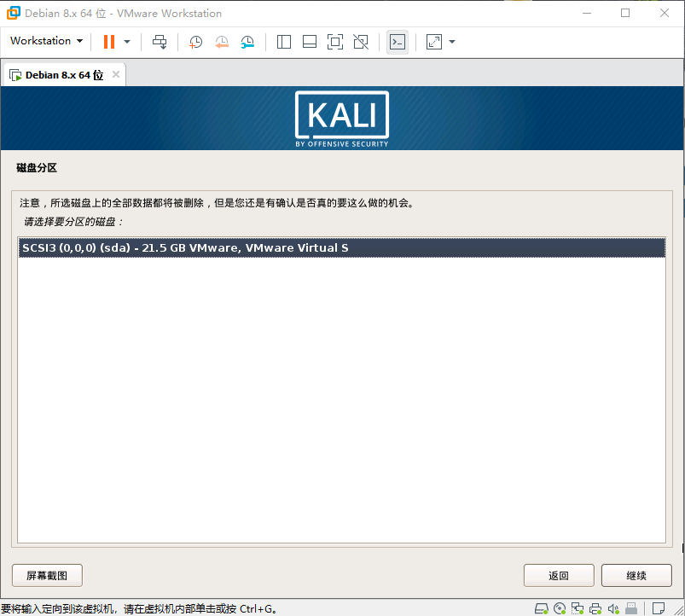Send Ctrl+Alt+Del to the virtual machine
The height and width of the screenshot is (616, 685).
pos(160,42)
